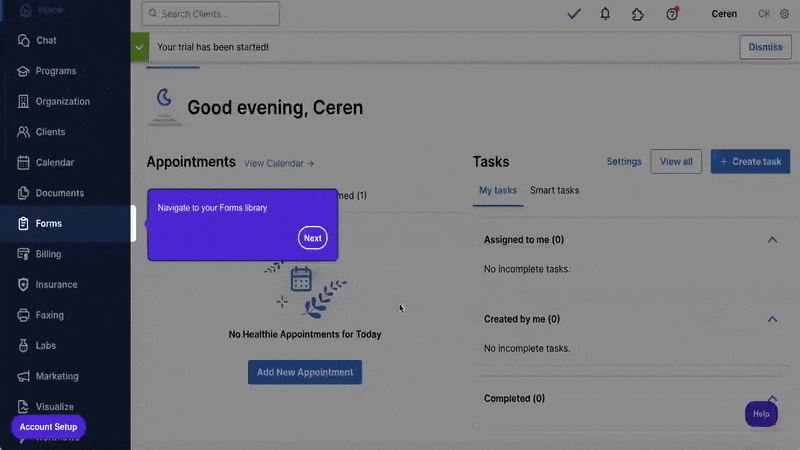Click the CK user avatar initials

764,14
